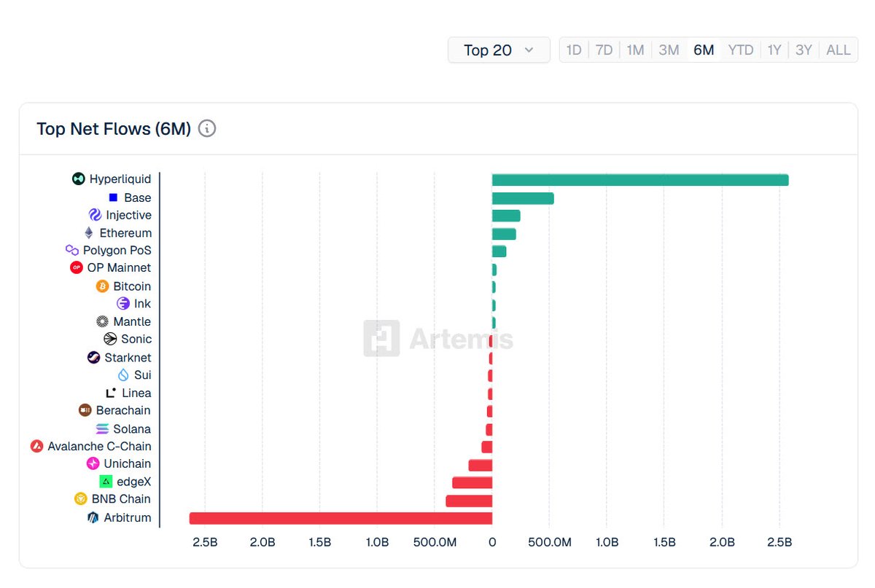Click the info icon beside Top Net Flows
The image size is (875, 588).
point(207,129)
